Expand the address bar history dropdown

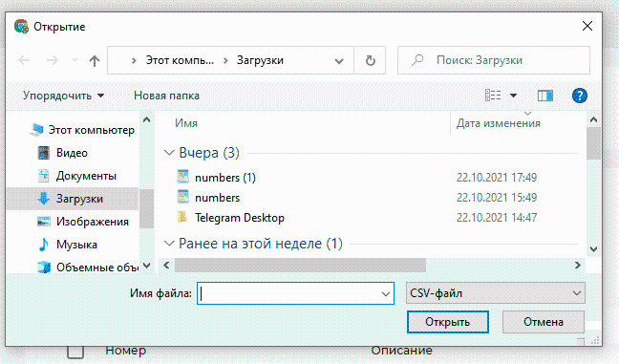pyautogui.click(x=339, y=61)
